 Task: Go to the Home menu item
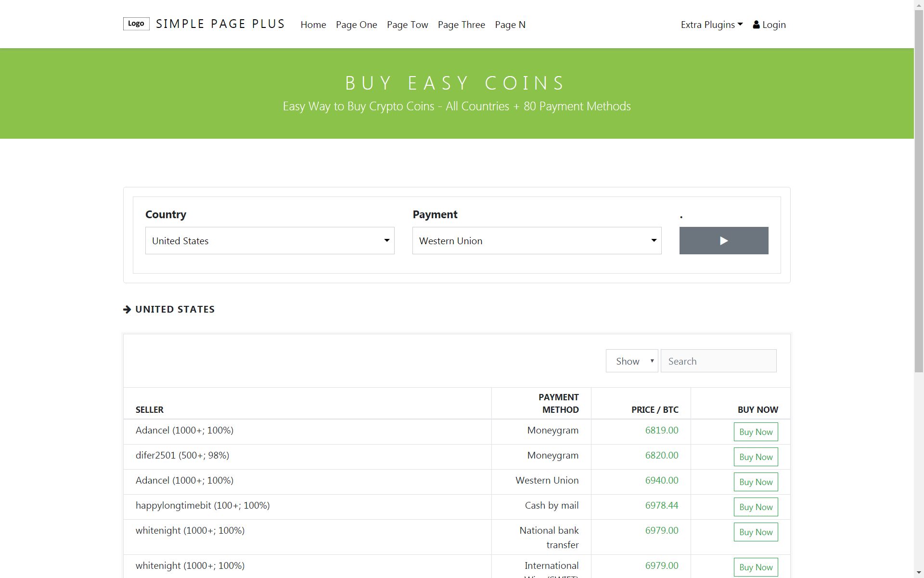[313, 25]
